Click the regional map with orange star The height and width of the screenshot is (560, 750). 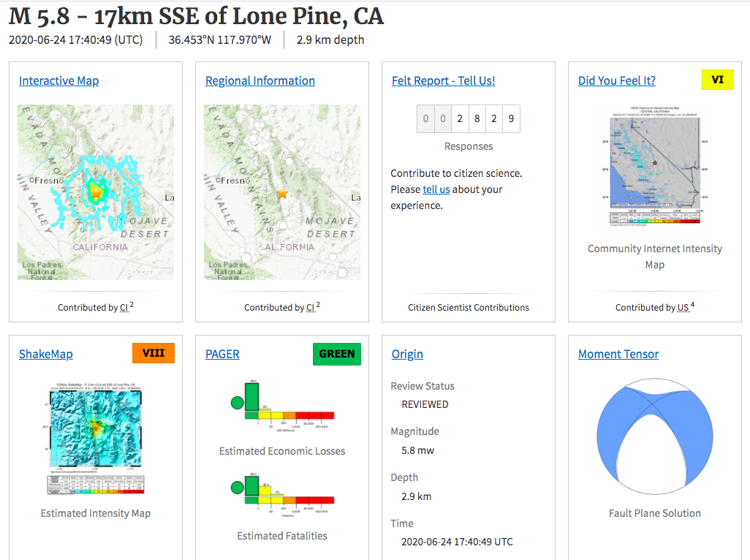point(282,192)
